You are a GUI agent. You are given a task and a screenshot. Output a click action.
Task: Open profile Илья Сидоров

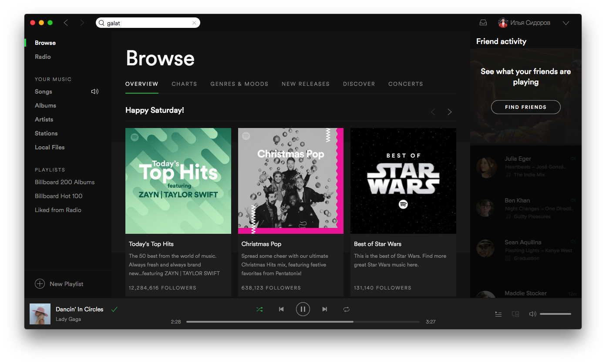pos(530,23)
